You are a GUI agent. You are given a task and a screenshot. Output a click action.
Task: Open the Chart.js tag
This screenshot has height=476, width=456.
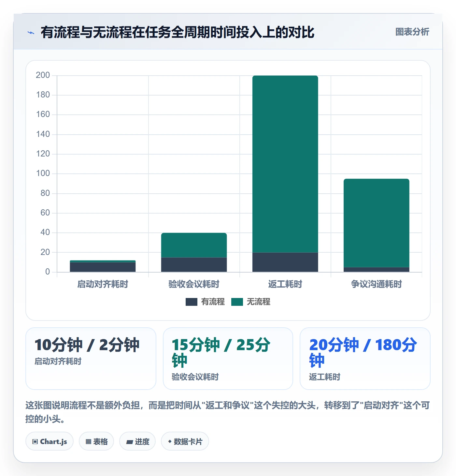pos(50,441)
